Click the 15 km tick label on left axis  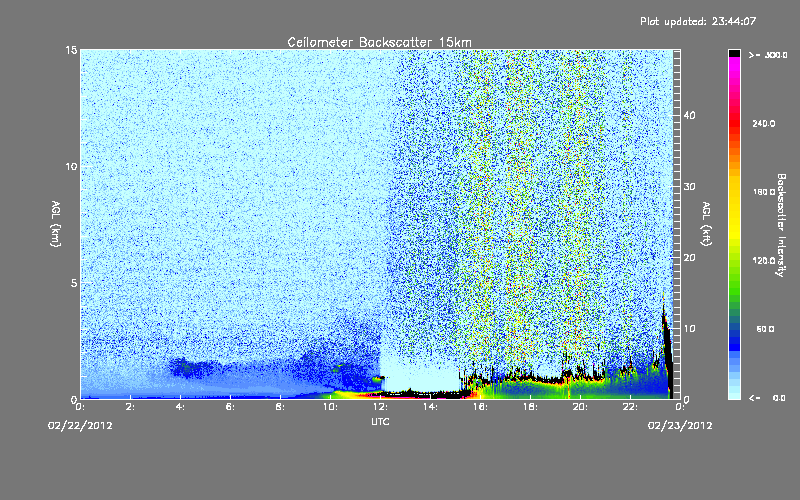(x=71, y=50)
